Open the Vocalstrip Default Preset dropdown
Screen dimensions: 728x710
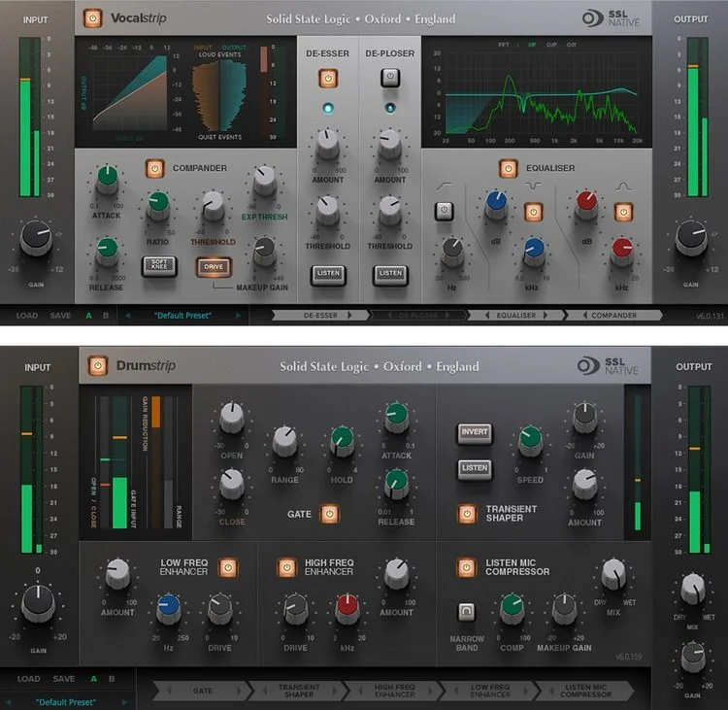[184, 316]
